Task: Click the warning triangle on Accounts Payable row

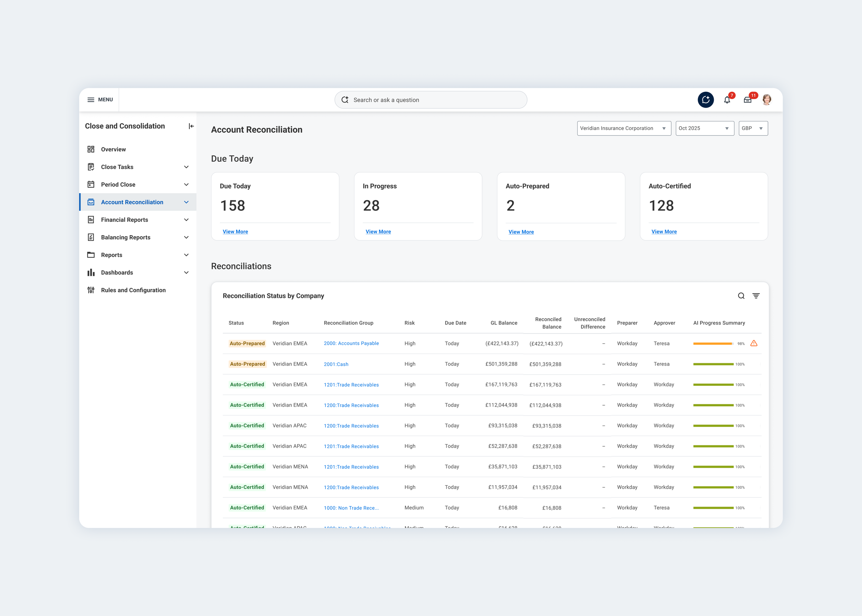Action: tap(753, 343)
